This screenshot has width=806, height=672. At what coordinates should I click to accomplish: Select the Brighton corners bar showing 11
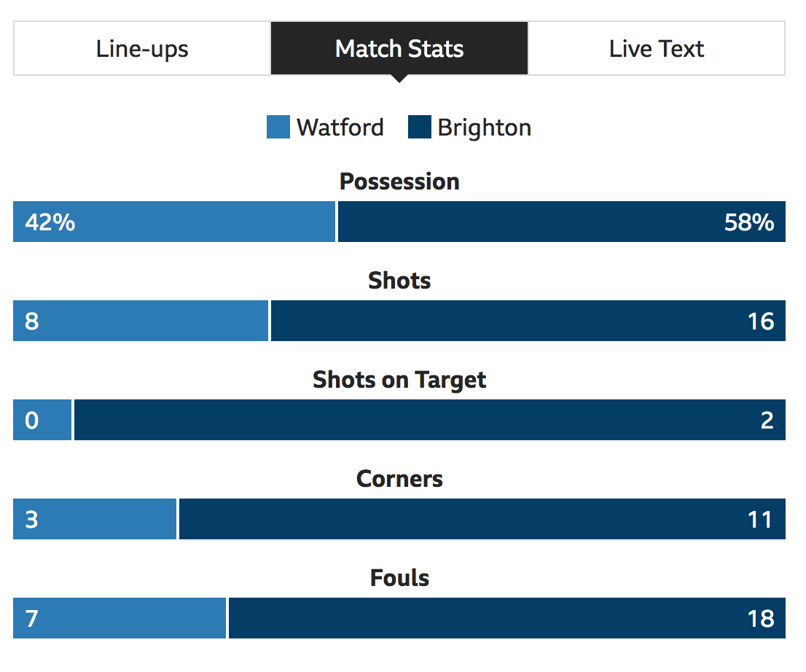click(x=482, y=519)
